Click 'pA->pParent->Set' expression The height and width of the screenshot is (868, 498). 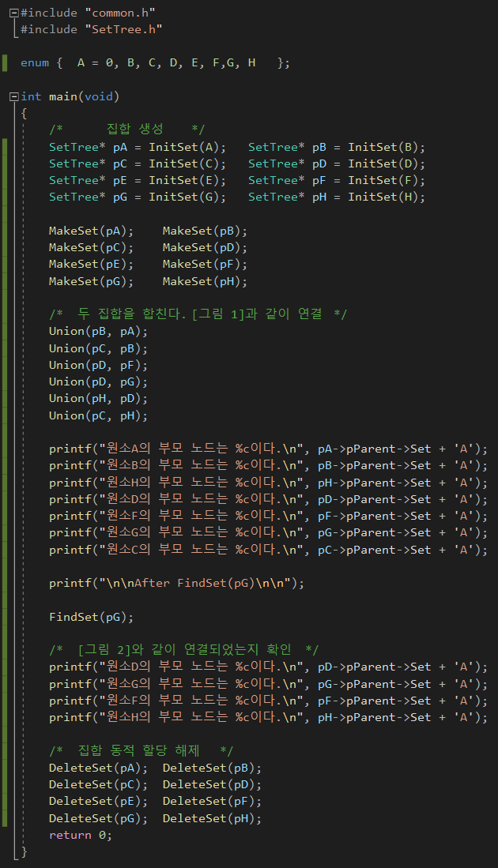[375, 449]
